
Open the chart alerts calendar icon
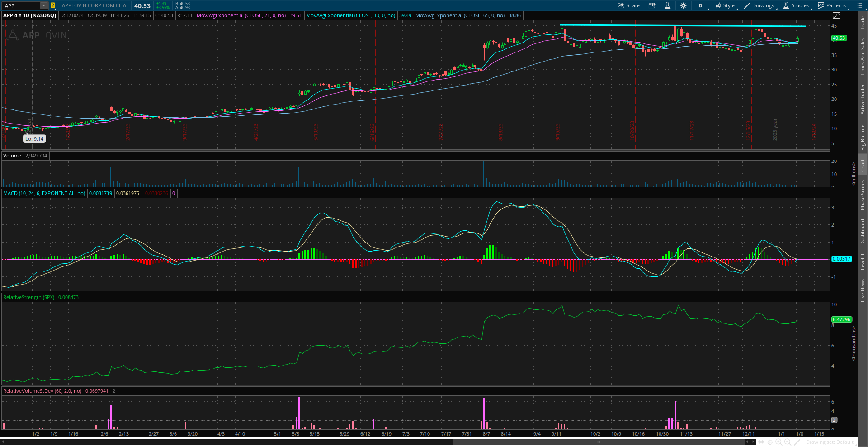[652, 5]
